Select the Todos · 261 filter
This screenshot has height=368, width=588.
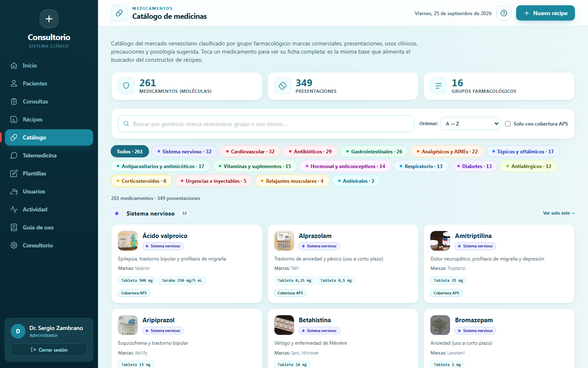click(x=130, y=151)
